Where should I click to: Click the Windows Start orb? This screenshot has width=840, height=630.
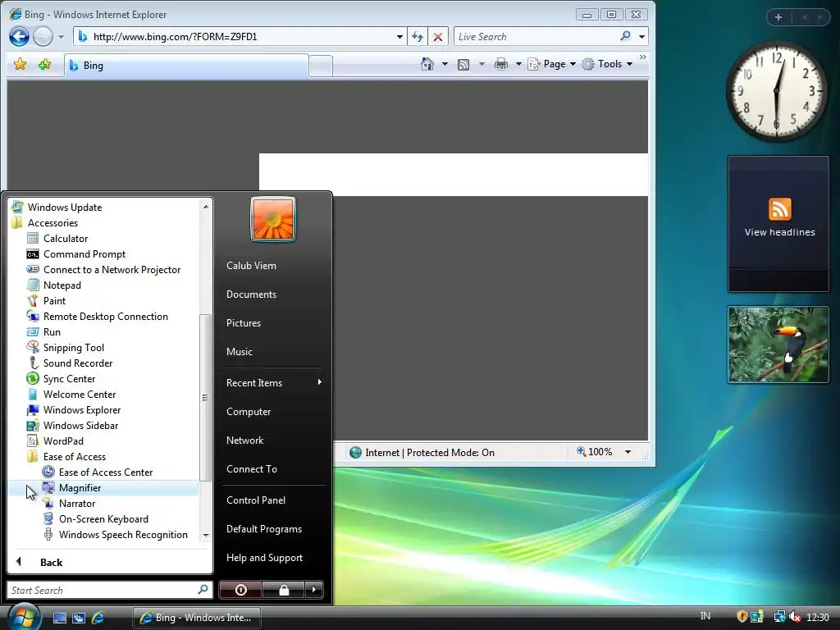[23, 616]
